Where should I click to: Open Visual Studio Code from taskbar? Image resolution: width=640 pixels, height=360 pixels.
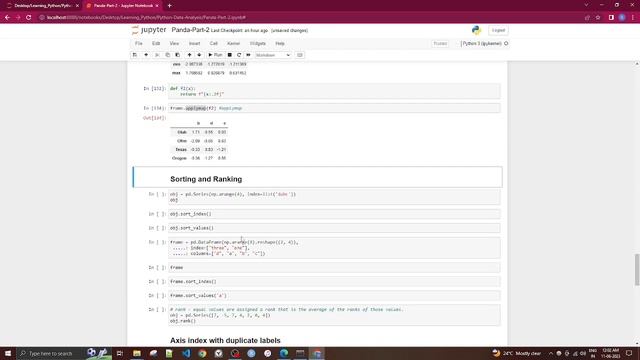coord(186,353)
